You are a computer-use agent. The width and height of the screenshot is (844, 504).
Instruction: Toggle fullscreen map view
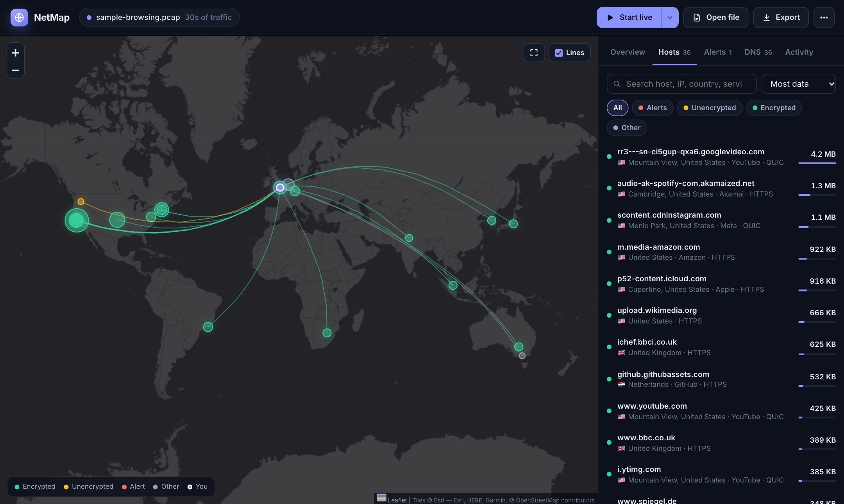click(x=534, y=53)
